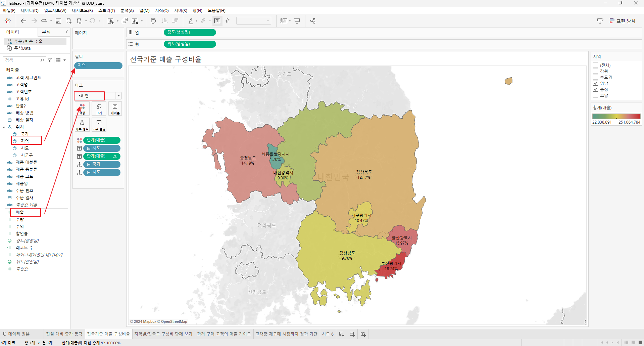Click the sort descending icon
644x346 pixels.
pyautogui.click(x=175, y=21)
